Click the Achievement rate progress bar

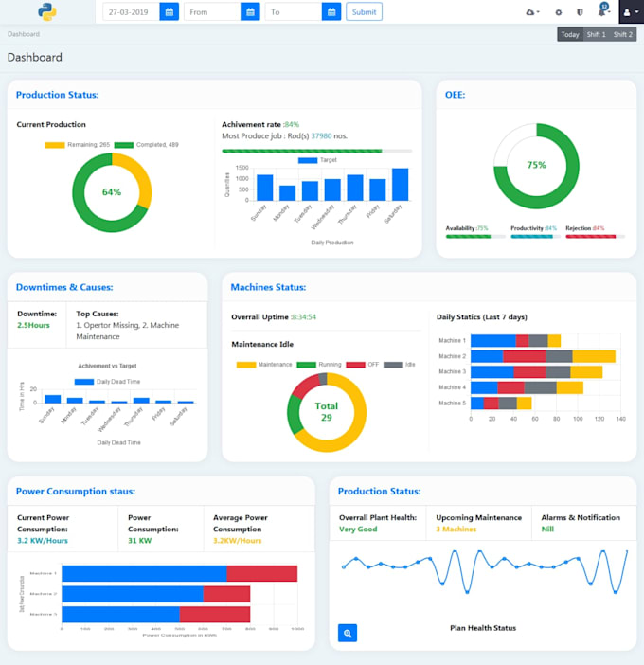click(316, 151)
